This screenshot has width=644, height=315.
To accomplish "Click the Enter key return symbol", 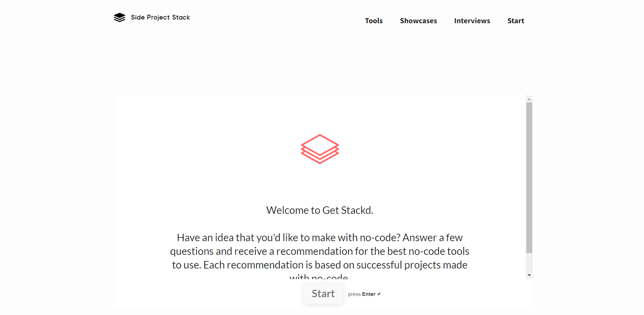I will pyautogui.click(x=379, y=294).
